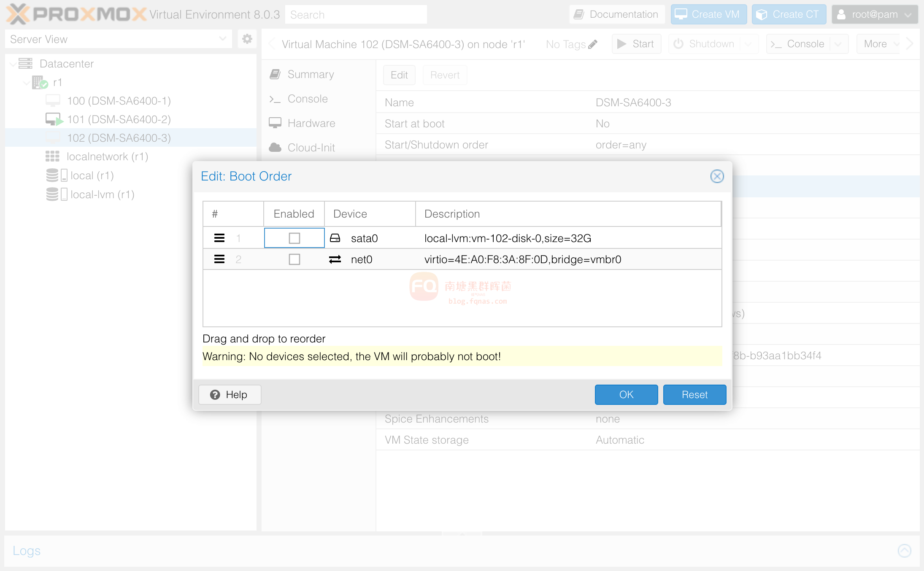Image resolution: width=924 pixels, height=571 pixels.
Task: Click Create VM button
Action: pos(709,14)
